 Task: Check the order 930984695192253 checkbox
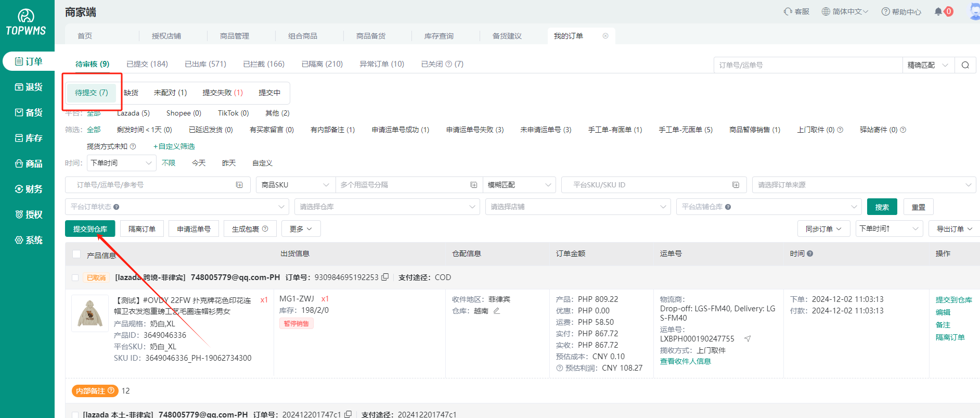tap(75, 277)
